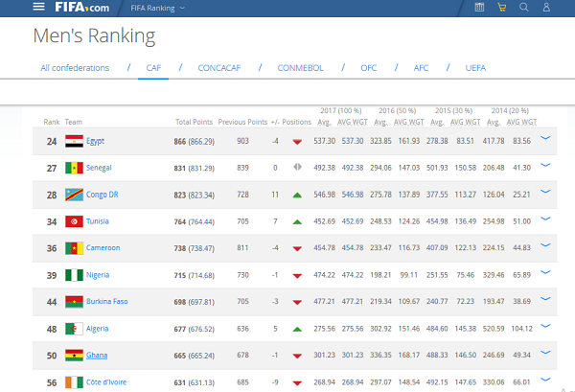Viewport: 575px width, 392px height.
Task: Click the Côte d'Ivoire flag icon
Action: (x=74, y=382)
